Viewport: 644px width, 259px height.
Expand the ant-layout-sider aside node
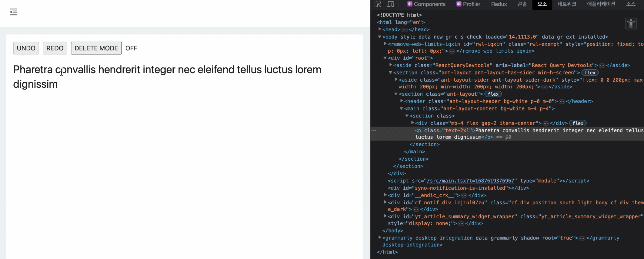click(396, 80)
